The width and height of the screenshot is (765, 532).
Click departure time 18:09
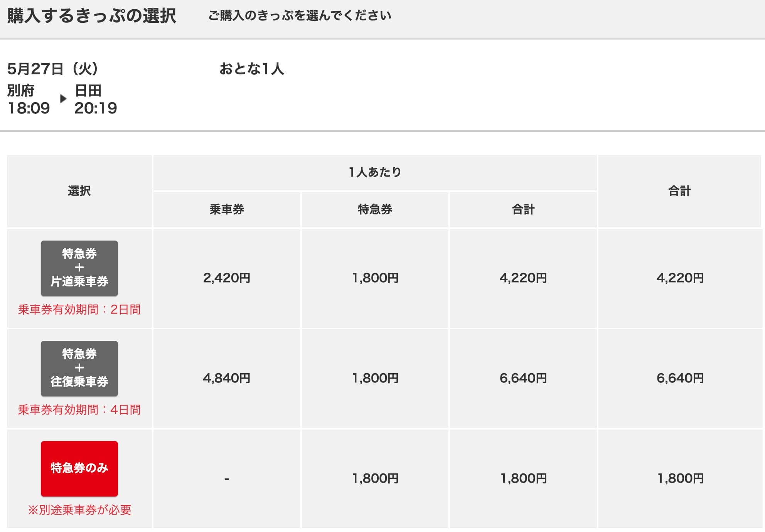click(x=29, y=108)
